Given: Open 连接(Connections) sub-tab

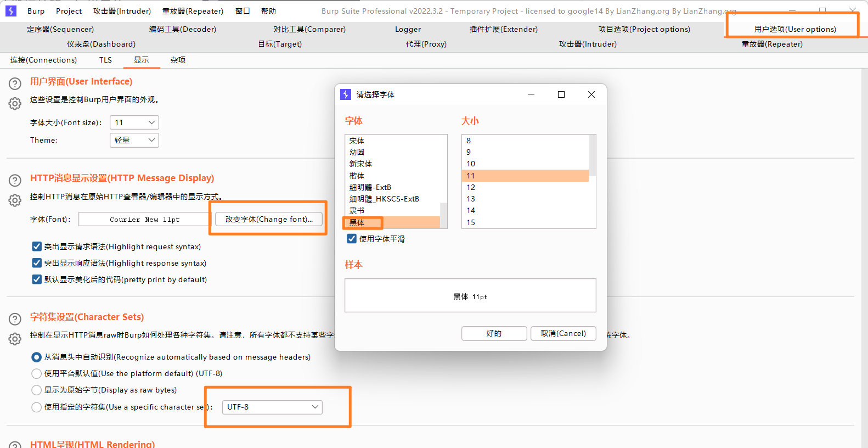Looking at the screenshot, I should 44,60.
